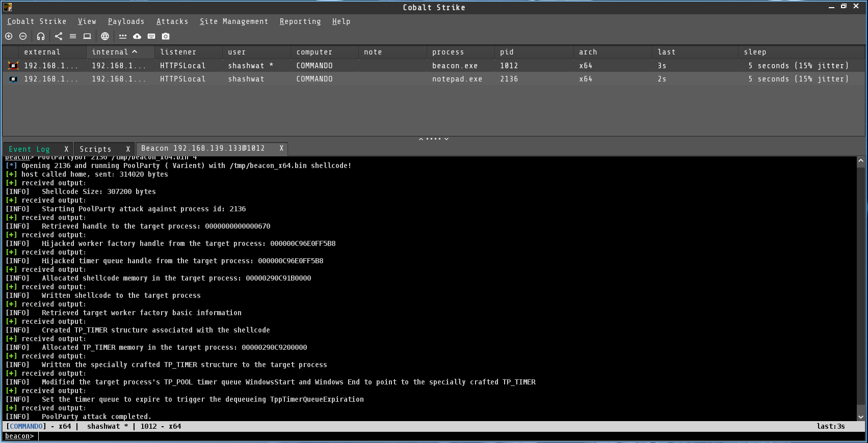This screenshot has height=443, width=868.
Task: Open credentials icon with asterisks
Action: tap(123, 36)
